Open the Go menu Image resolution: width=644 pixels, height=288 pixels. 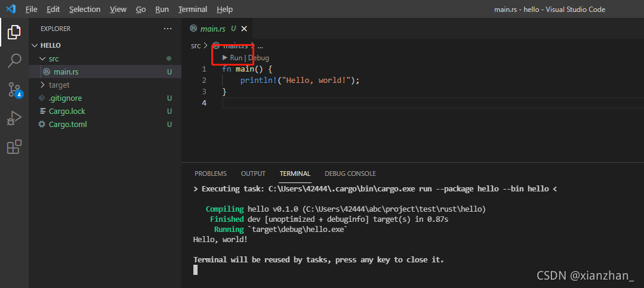click(x=141, y=9)
